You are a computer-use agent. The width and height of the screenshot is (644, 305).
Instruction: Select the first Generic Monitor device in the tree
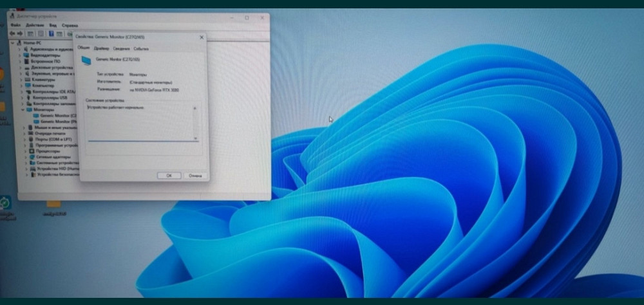[x=57, y=115]
